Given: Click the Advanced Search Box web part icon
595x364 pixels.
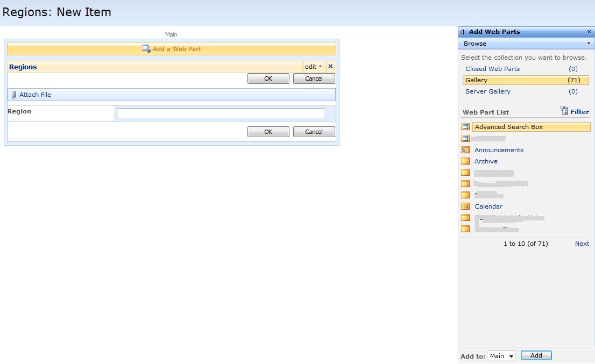Looking at the screenshot, I should (x=465, y=126).
